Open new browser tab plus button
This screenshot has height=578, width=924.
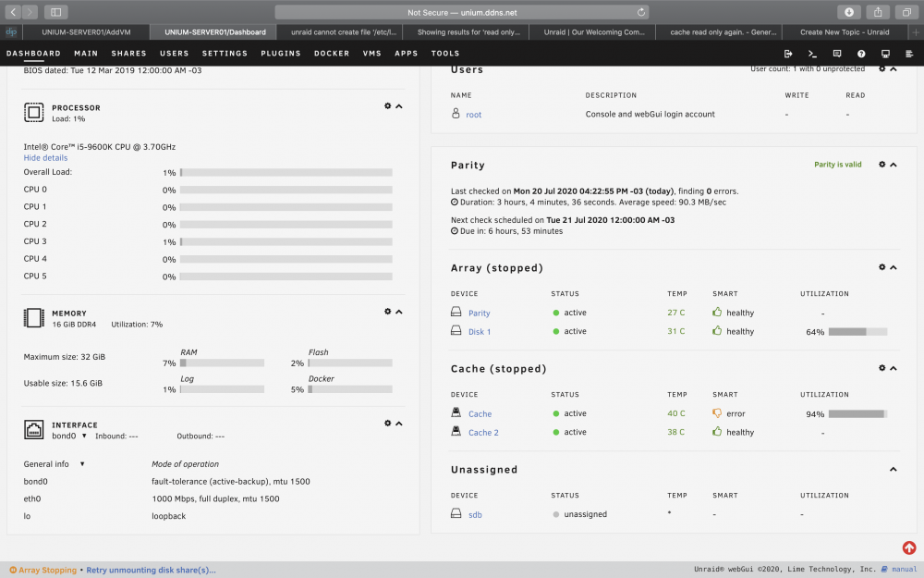916,32
